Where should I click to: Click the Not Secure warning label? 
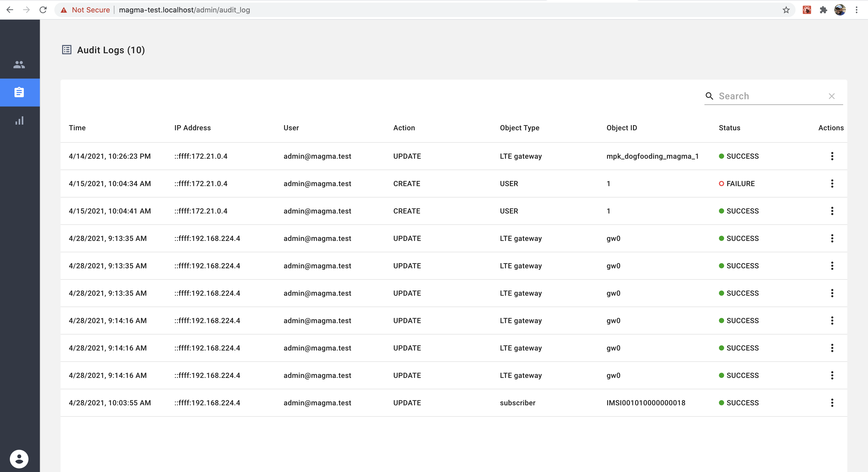click(x=85, y=10)
